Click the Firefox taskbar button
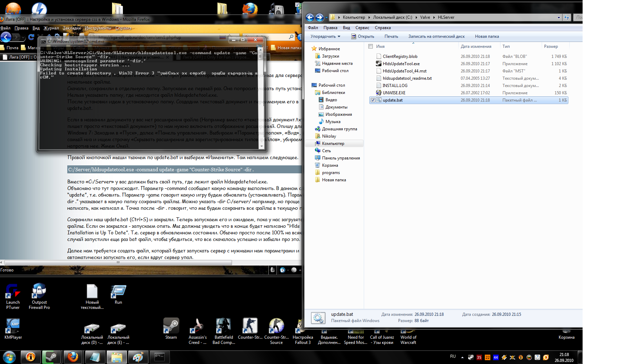Image resolution: width=636 pixels, height=364 pixels. coord(73,357)
